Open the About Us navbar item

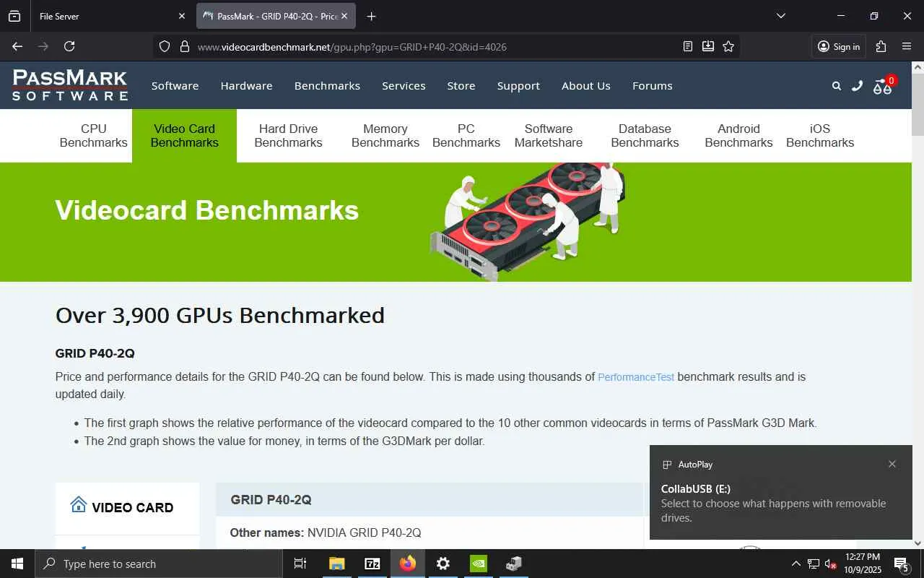pyautogui.click(x=586, y=85)
